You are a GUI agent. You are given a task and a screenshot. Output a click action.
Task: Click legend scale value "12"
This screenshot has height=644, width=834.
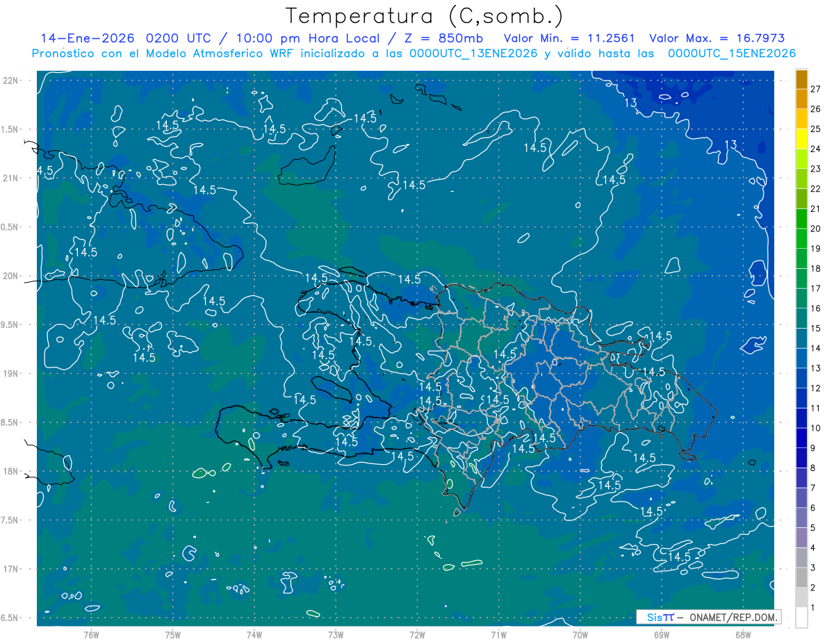816,388
